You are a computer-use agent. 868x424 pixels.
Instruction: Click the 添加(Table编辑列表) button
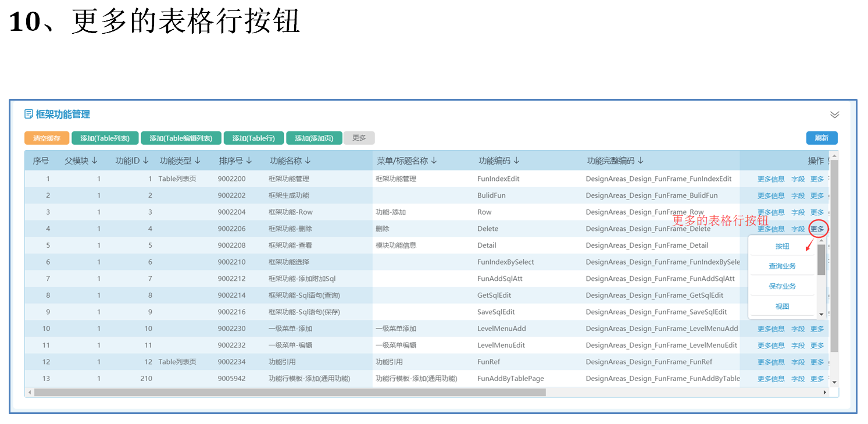[x=181, y=138]
